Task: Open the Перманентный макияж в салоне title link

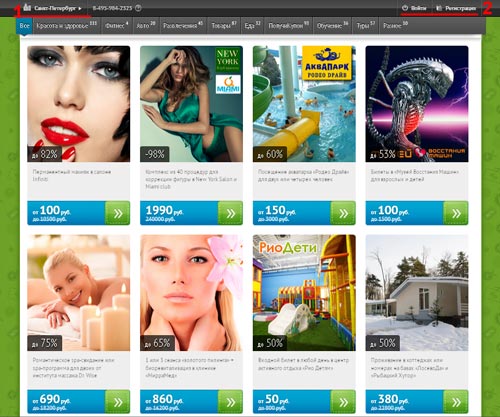Action: (72, 175)
